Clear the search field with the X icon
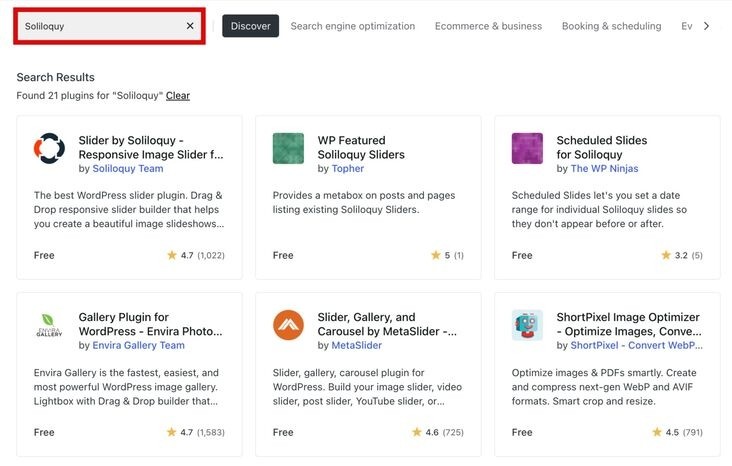Screen dimensions: 732x466 190,26
